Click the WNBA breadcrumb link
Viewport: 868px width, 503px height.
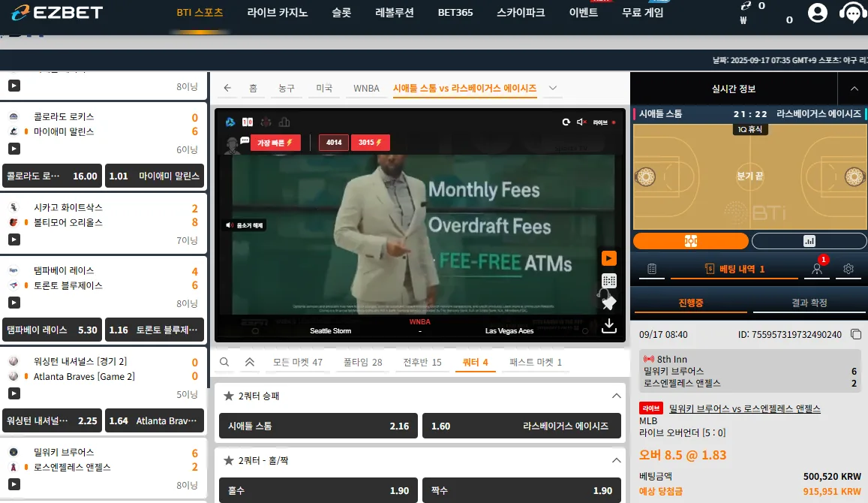(366, 88)
